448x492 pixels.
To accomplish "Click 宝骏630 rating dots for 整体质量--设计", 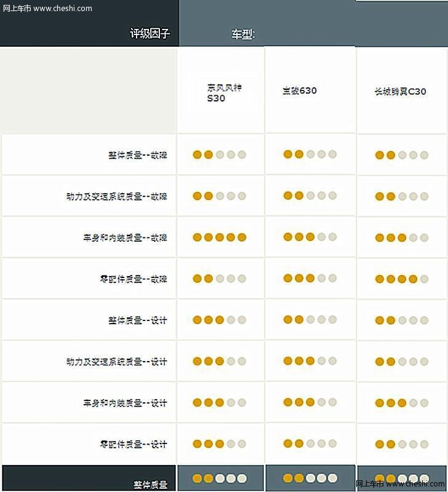I will [310, 319].
